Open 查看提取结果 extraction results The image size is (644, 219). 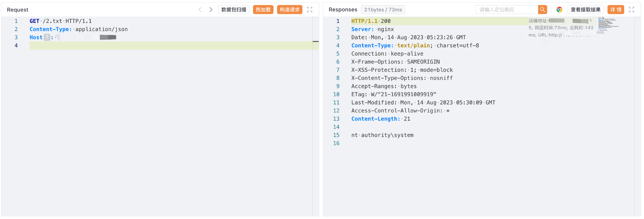(x=585, y=10)
